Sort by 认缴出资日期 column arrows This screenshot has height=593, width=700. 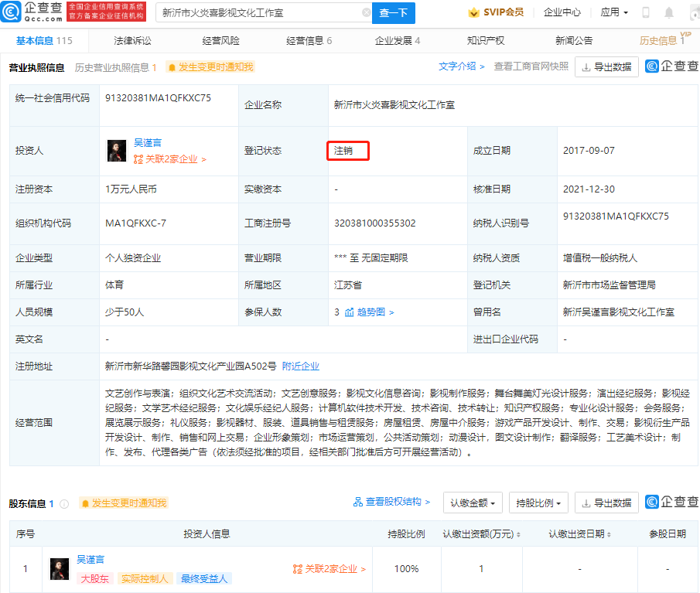click(609, 534)
